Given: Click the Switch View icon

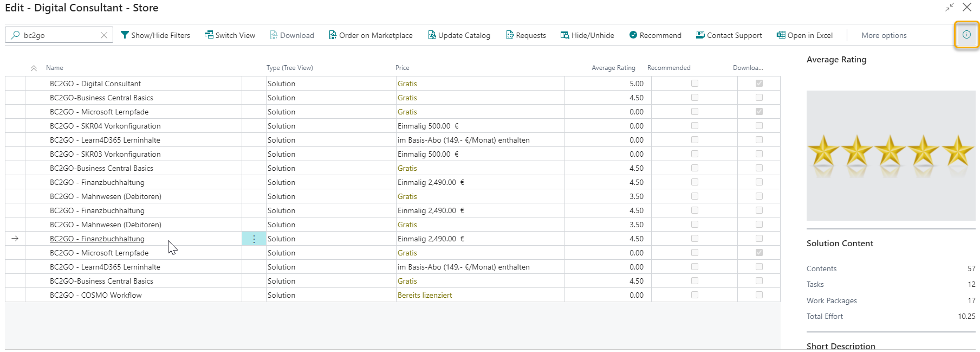Looking at the screenshot, I should pyautogui.click(x=209, y=35).
